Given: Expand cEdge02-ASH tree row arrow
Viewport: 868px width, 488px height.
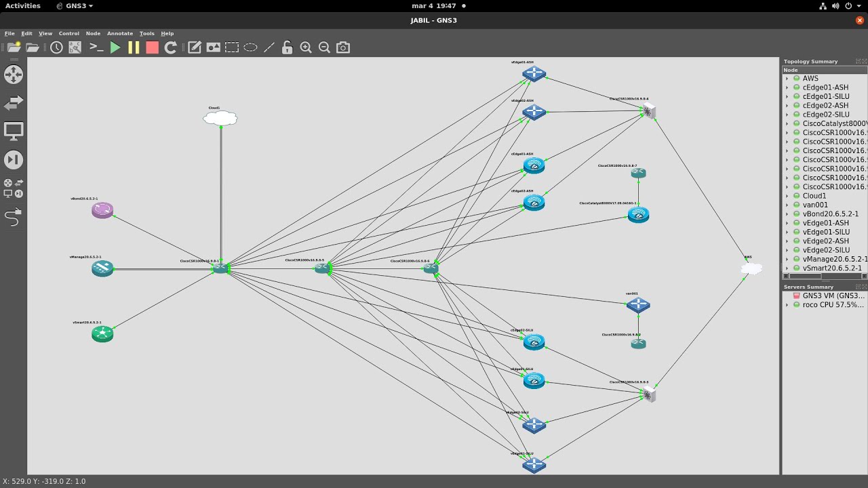Looking at the screenshot, I should (x=787, y=106).
